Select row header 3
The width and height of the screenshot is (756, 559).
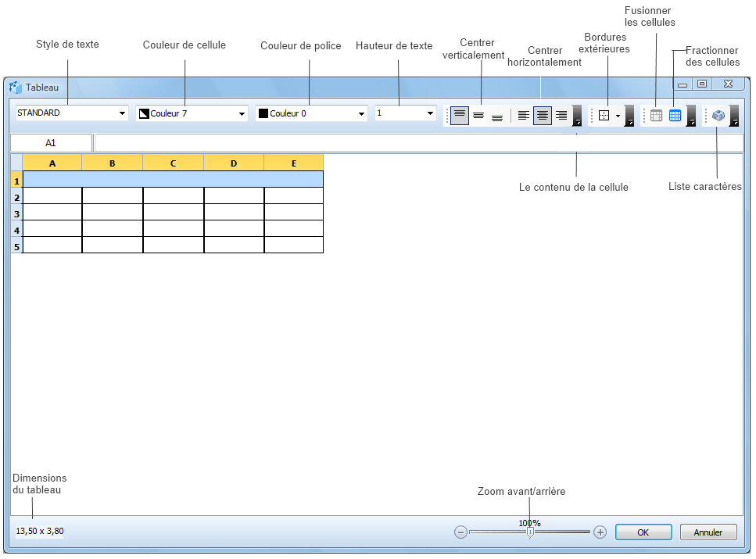click(16, 213)
